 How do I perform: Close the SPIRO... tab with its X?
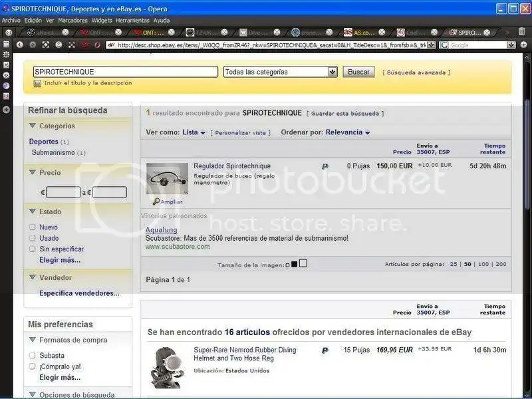pos(487,32)
